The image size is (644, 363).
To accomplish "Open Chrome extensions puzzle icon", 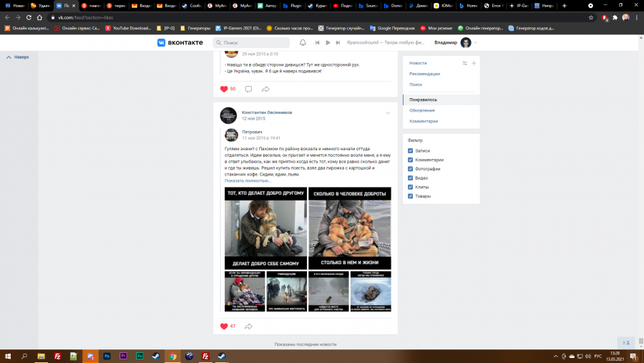I will coord(615,17).
